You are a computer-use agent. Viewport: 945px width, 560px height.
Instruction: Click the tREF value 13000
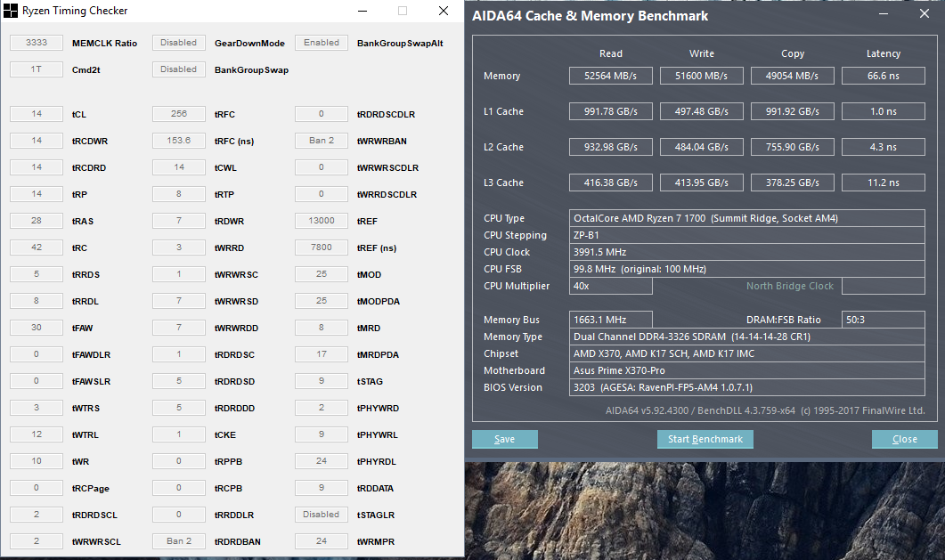(x=322, y=221)
